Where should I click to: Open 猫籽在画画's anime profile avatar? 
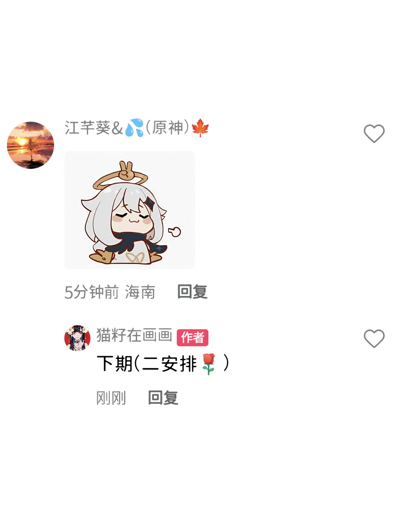[77, 338]
